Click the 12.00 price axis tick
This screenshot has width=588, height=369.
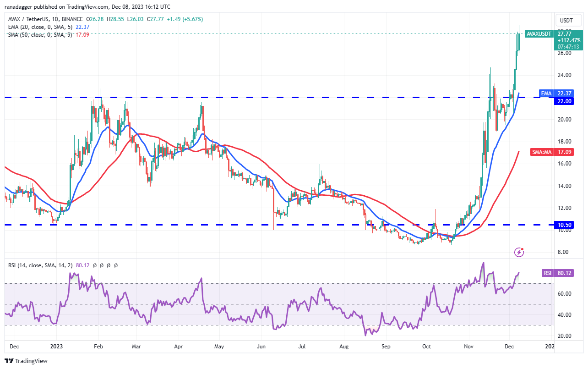coord(564,208)
